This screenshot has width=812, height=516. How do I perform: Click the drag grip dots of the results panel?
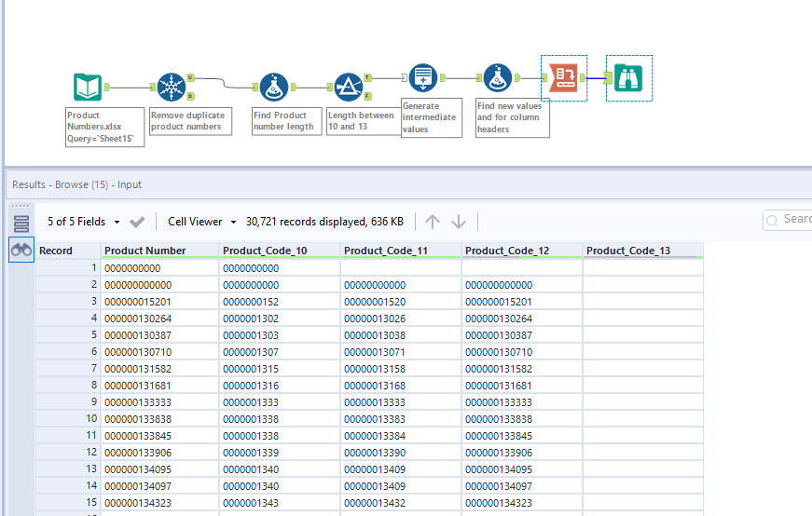point(21,206)
